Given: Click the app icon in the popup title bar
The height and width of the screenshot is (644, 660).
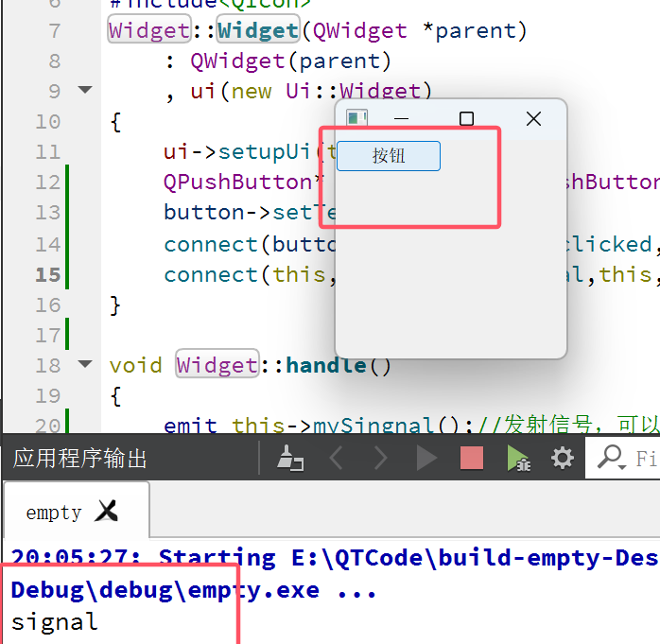Looking at the screenshot, I should 356,118.
